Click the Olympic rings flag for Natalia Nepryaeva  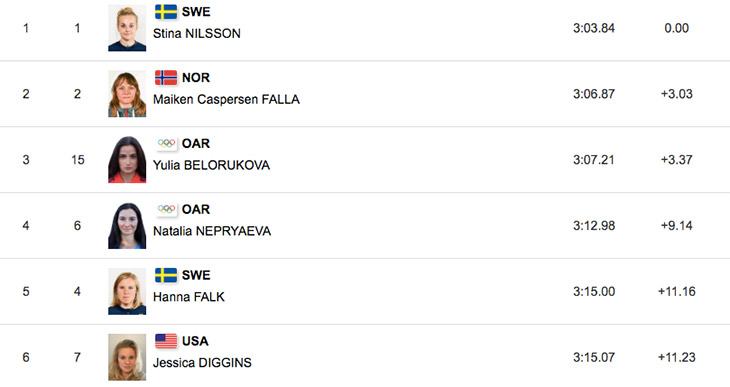point(166,209)
